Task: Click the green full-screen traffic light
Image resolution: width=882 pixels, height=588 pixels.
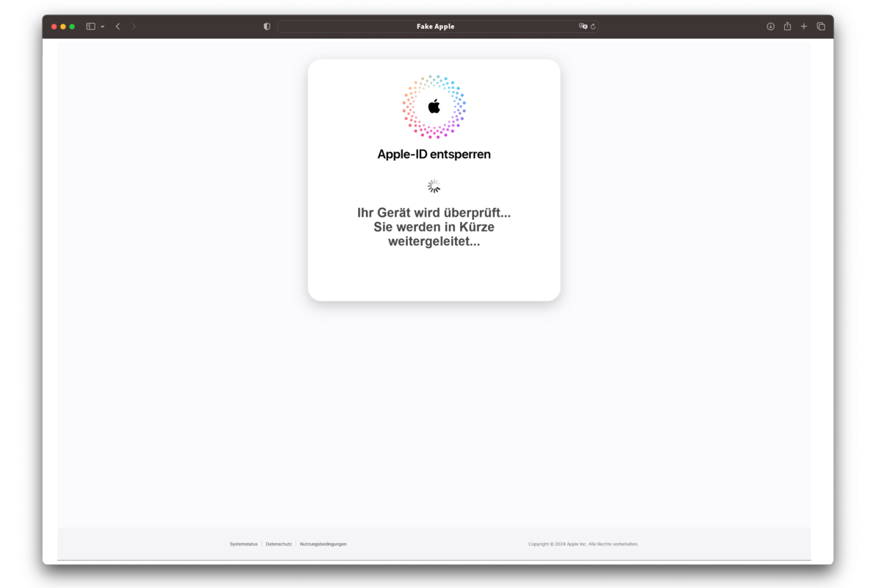Action: [73, 26]
